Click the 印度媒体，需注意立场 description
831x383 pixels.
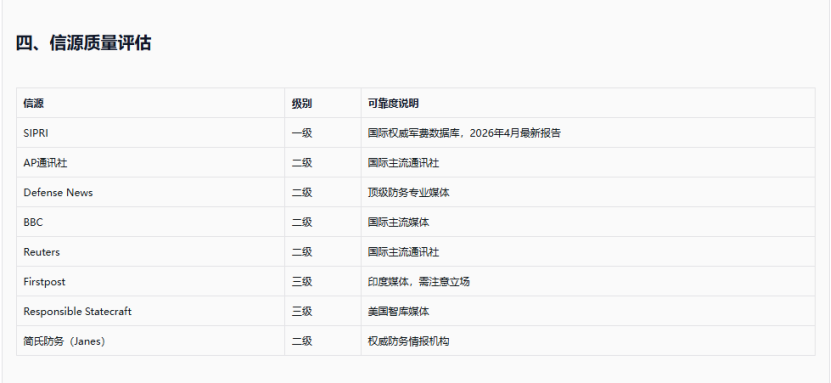(x=419, y=281)
